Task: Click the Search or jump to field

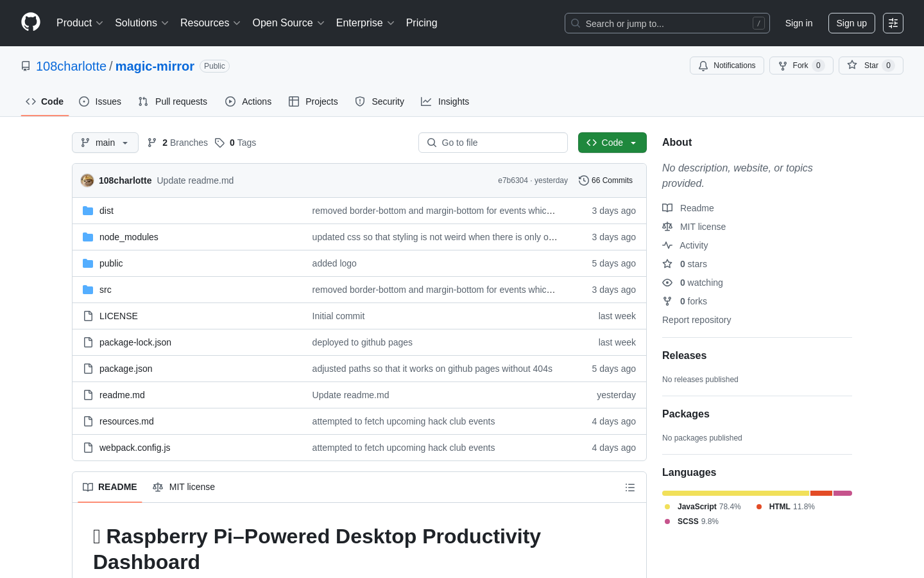Action: (x=667, y=23)
